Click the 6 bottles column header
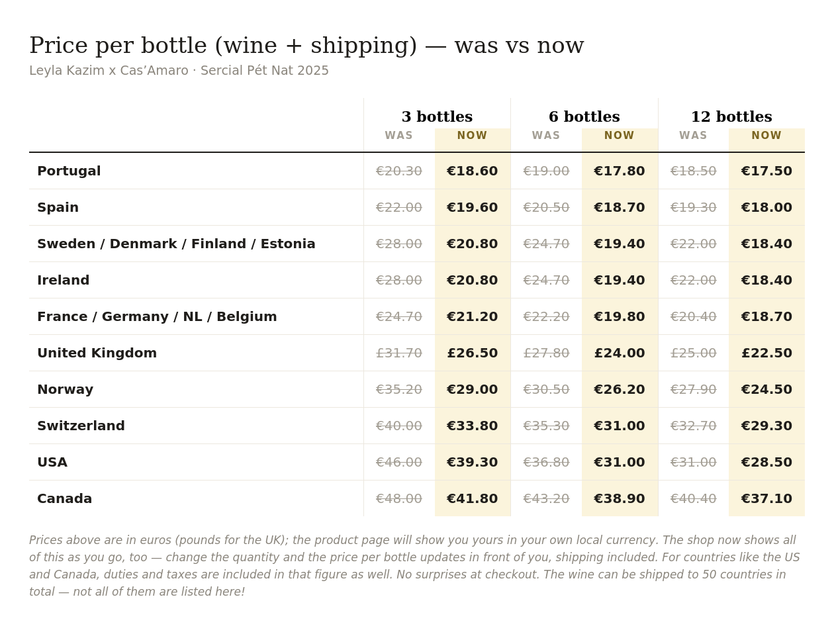The width and height of the screenshot is (834, 644). click(584, 117)
